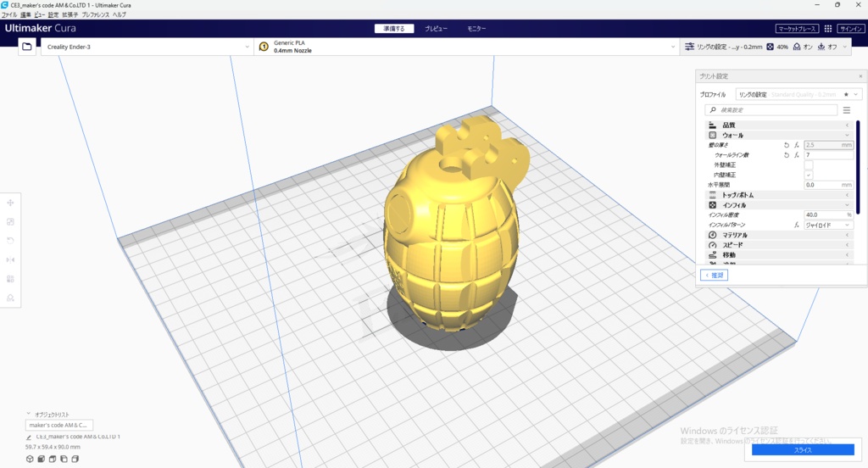This screenshot has height=468, width=868.
Task: Collapse the インフィル settings category
Action: tap(779, 205)
